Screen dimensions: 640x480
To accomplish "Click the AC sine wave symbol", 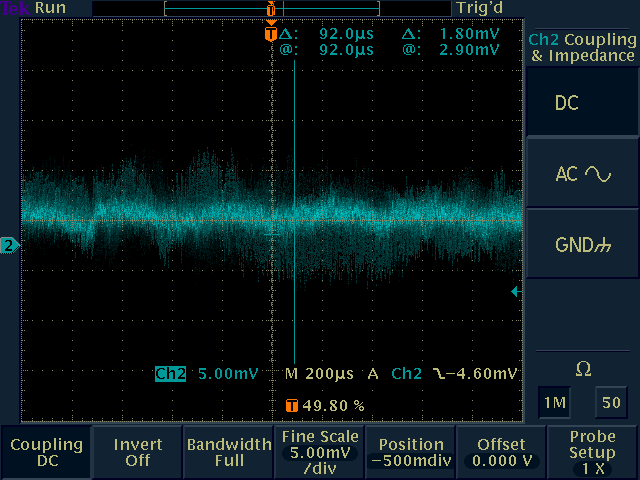I will tap(598, 174).
